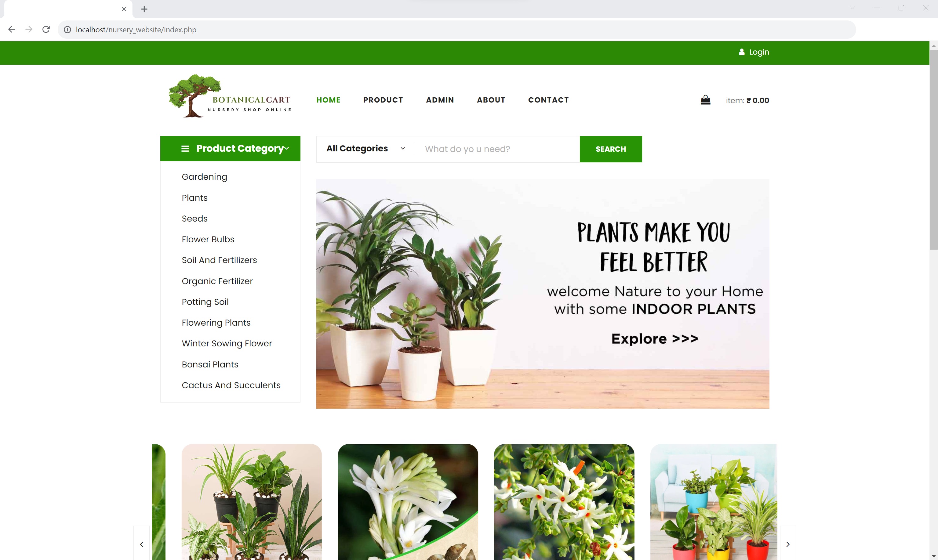Click the hamburger menu icon in Product Category

pyautogui.click(x=184, y=149)
